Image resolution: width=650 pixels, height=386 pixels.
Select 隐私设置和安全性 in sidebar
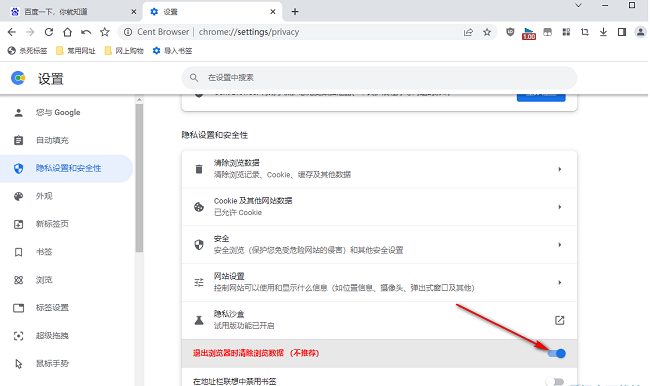pos(66,168)
